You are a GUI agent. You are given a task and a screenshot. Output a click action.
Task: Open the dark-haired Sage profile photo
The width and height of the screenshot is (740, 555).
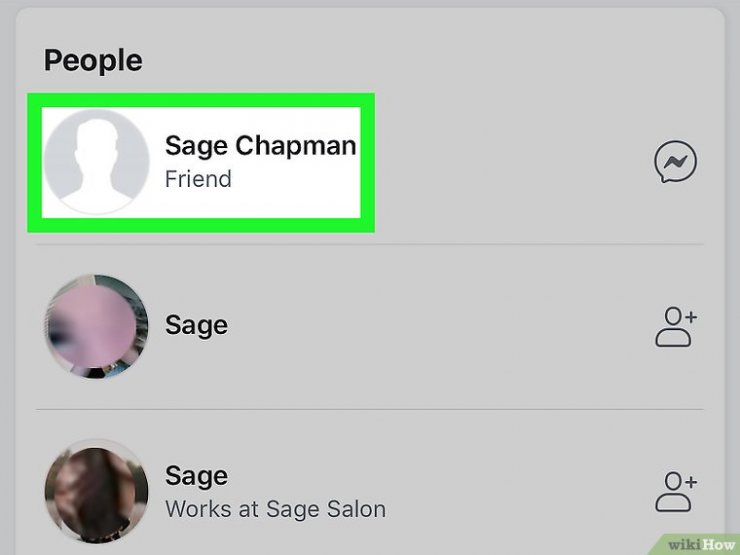pyautogui.click(x=97, y=490)
